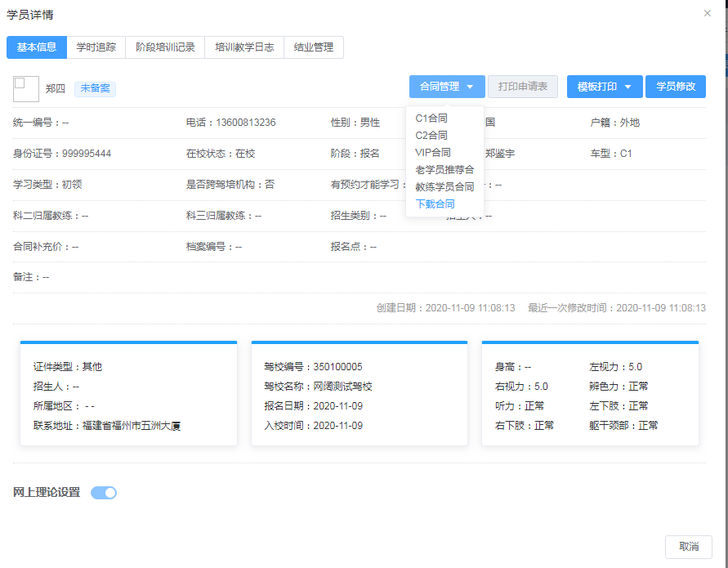Click the 取消 button at bottom
The width and height of the screenshot is (728, 568).
[x=689, y=547]
